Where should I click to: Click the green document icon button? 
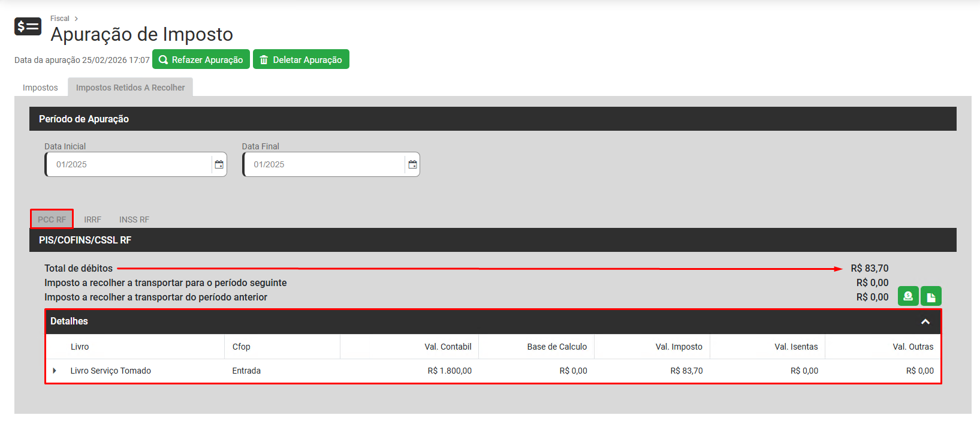[931, 296]
